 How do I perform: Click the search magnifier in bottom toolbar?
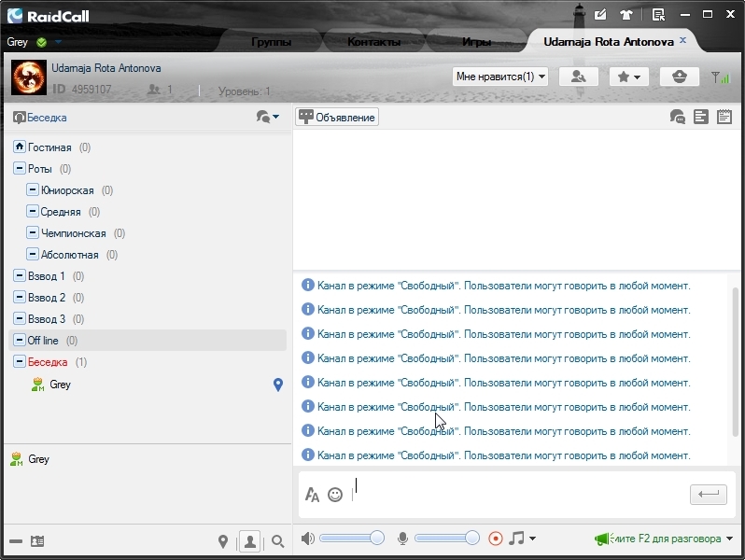tap(277, 541)
